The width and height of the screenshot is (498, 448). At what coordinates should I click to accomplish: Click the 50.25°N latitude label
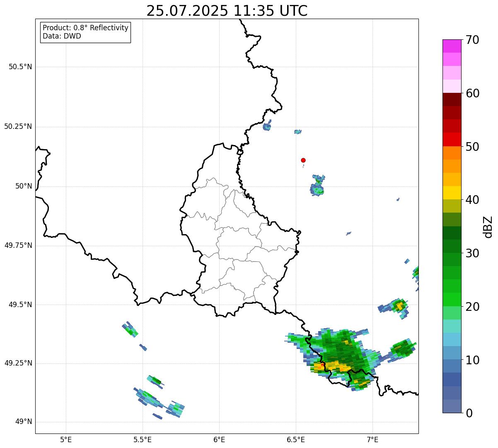click(18, 126)
